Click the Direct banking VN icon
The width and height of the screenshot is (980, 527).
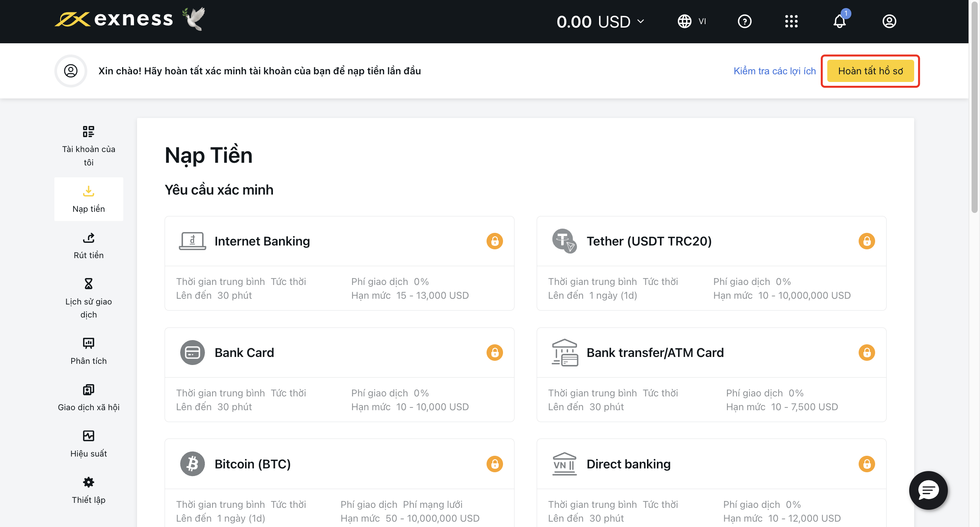(x=565, y=464)
